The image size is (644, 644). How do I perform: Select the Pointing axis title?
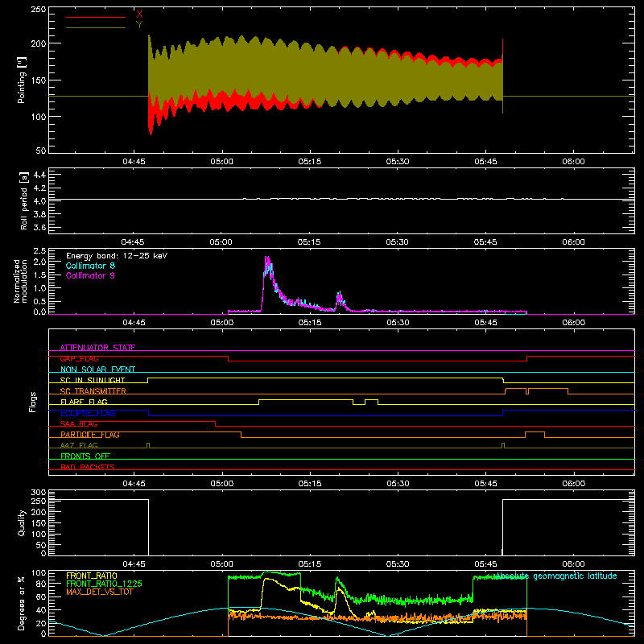click(22, 80)
